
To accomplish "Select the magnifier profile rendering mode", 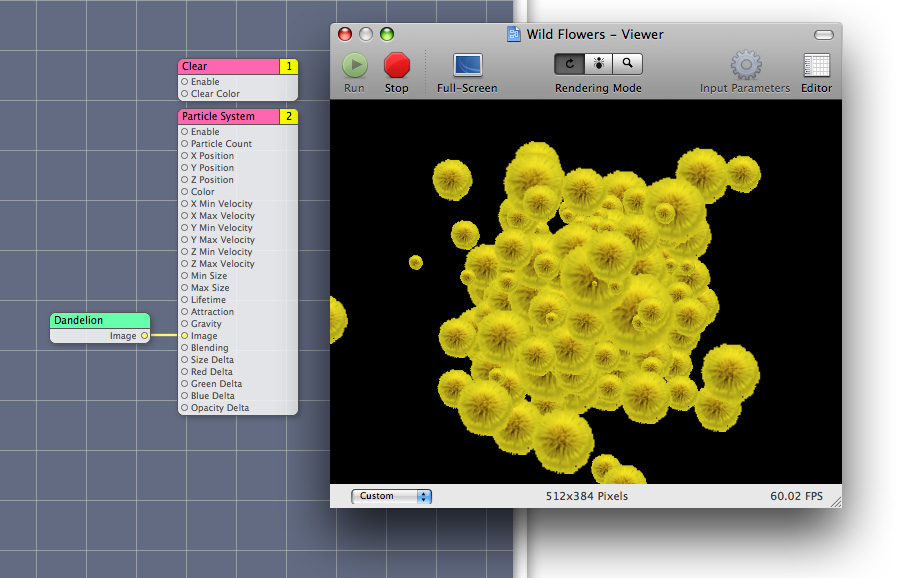I will [628, 64].
